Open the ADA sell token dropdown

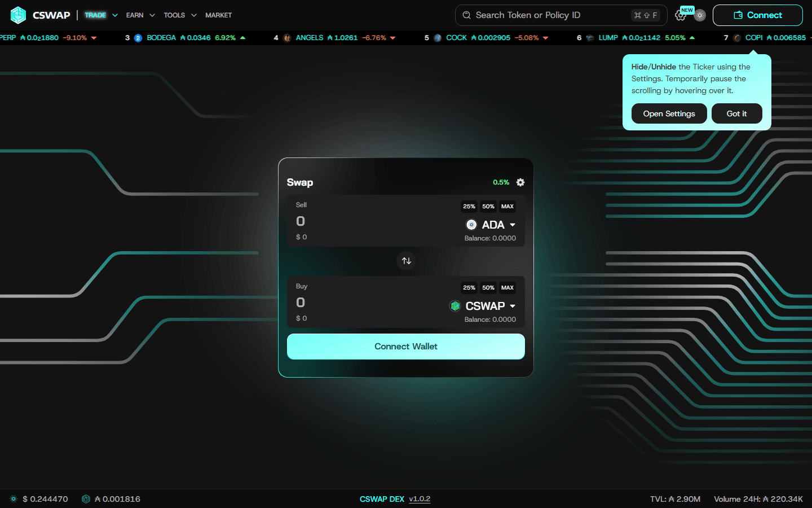(x=491, y=225)
